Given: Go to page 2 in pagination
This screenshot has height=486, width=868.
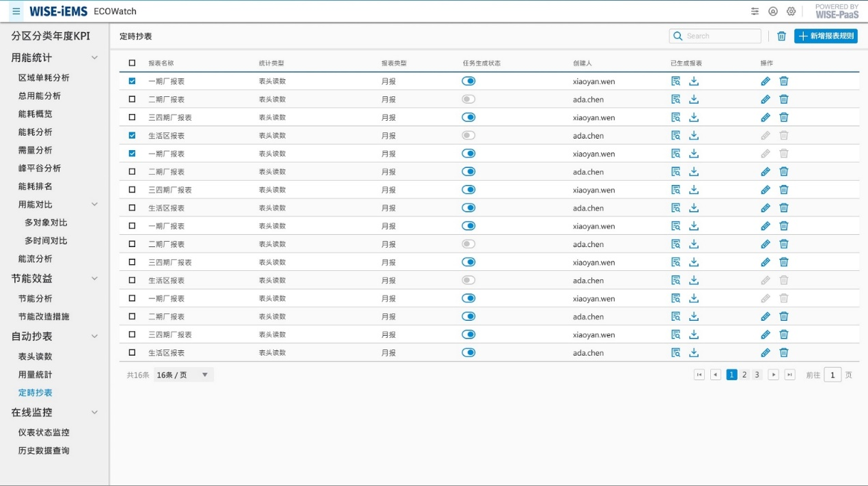Looking at the screenshot, I should pos(744,375).
